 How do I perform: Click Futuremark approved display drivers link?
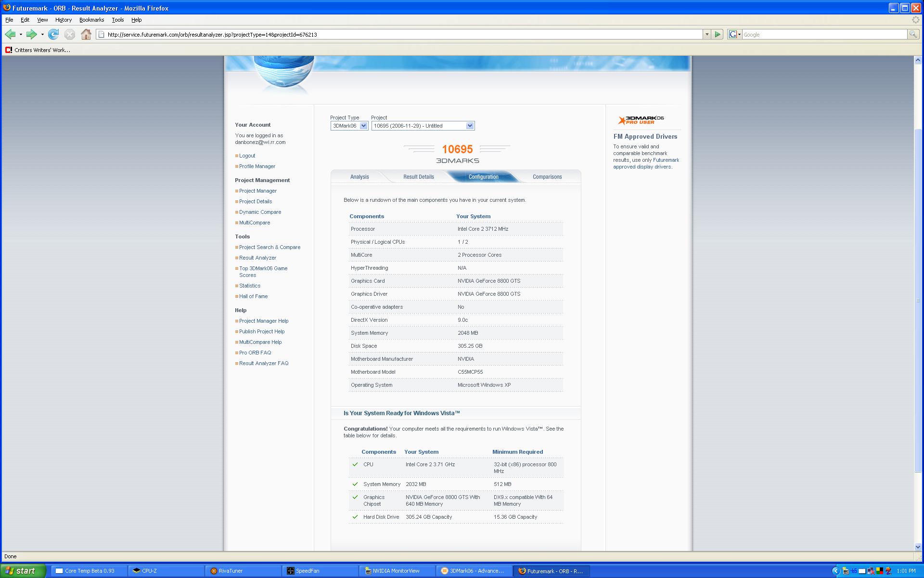646,163
